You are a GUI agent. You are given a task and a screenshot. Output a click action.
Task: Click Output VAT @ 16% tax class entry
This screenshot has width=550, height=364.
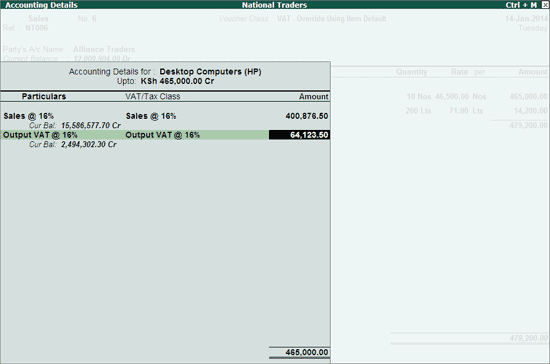click(162, 135)
